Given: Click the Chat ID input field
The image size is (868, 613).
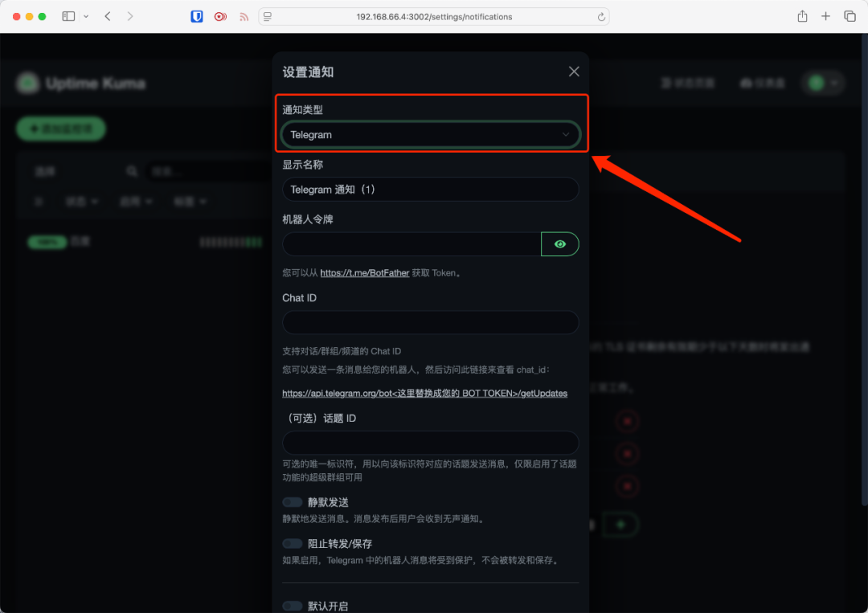Looking at the screenshot, I should point(430,322).
